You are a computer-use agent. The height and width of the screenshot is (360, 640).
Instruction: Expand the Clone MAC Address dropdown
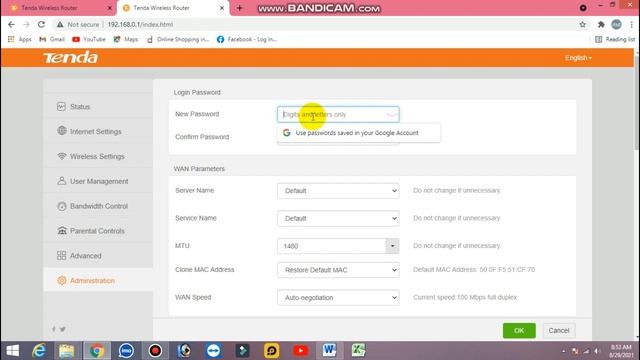click(338, 270)
